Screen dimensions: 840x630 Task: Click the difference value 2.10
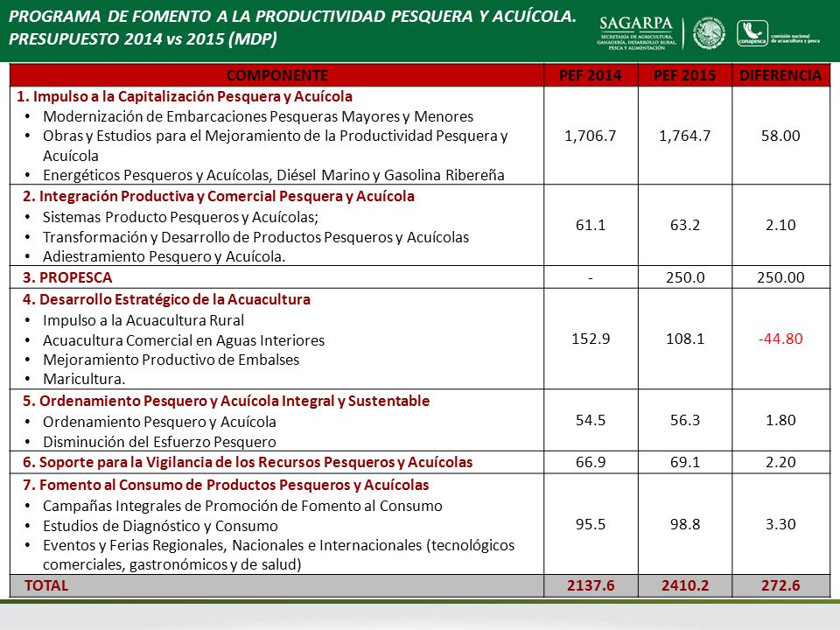click(x=780, y=225)
